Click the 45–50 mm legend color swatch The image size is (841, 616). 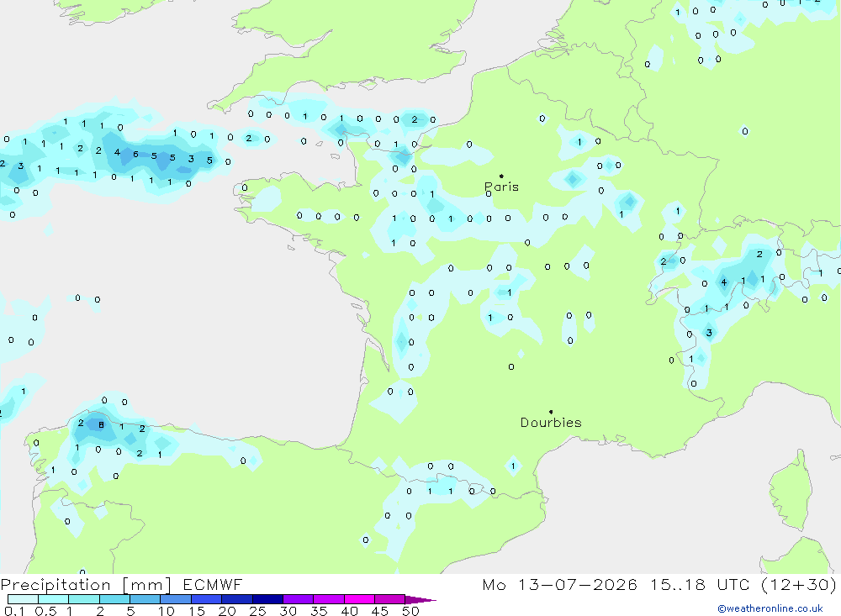tap(390, 599)
